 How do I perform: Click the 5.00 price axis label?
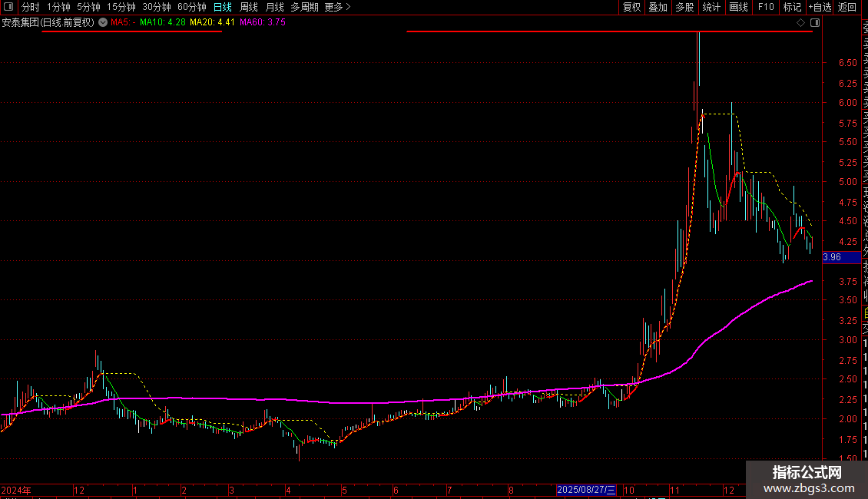point(847,182)
